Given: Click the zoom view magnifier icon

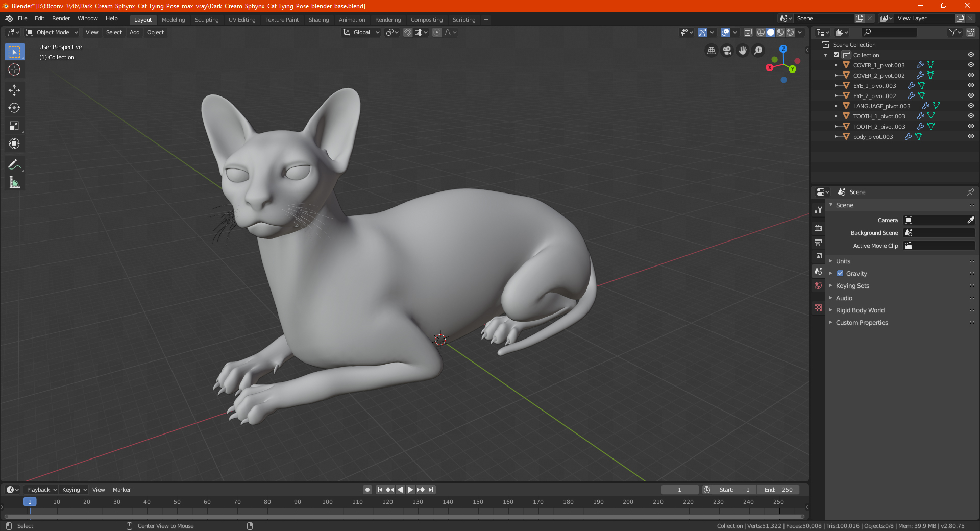Looking at the screenshot, I should [x=758, y=51].
